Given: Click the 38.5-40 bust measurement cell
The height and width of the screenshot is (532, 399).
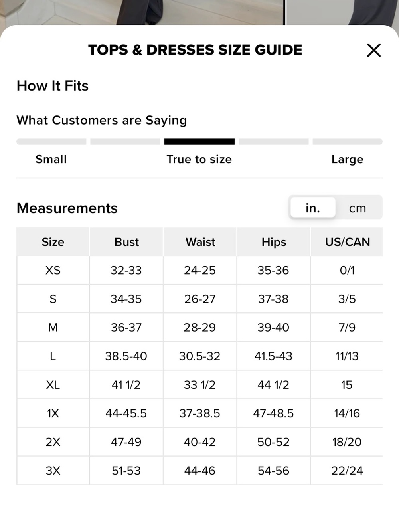Looking at the screenshot, I should 126,356.
